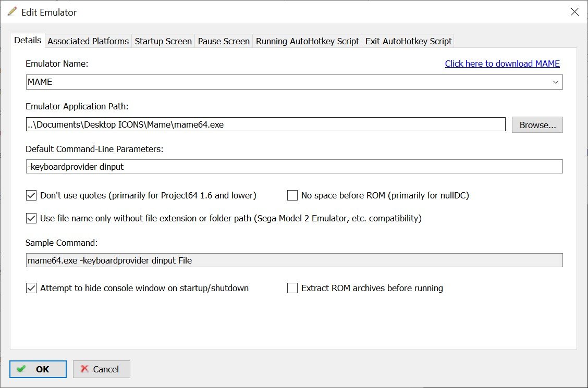Click the 'Emulator Name:' label
The height and width of the screenshot is (388, 588).
(57, 64)
